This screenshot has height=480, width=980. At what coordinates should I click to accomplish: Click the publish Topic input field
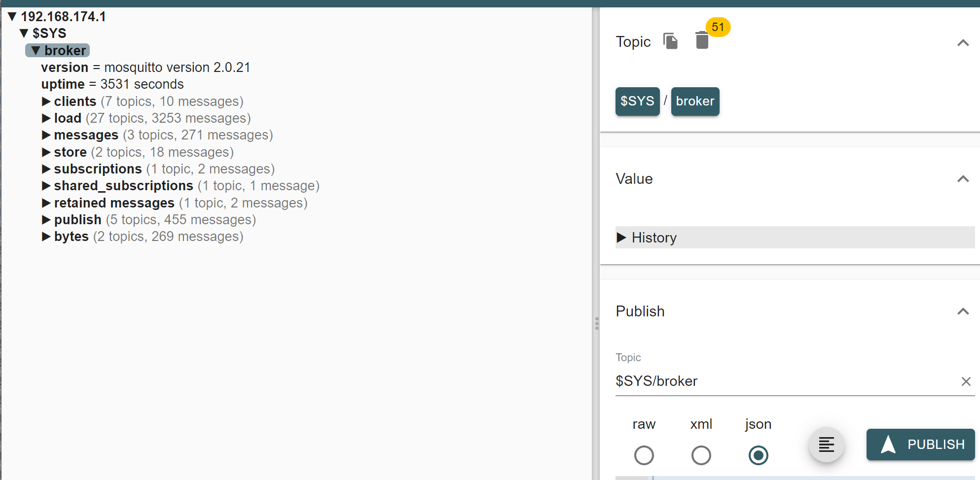tap(784, 381)
